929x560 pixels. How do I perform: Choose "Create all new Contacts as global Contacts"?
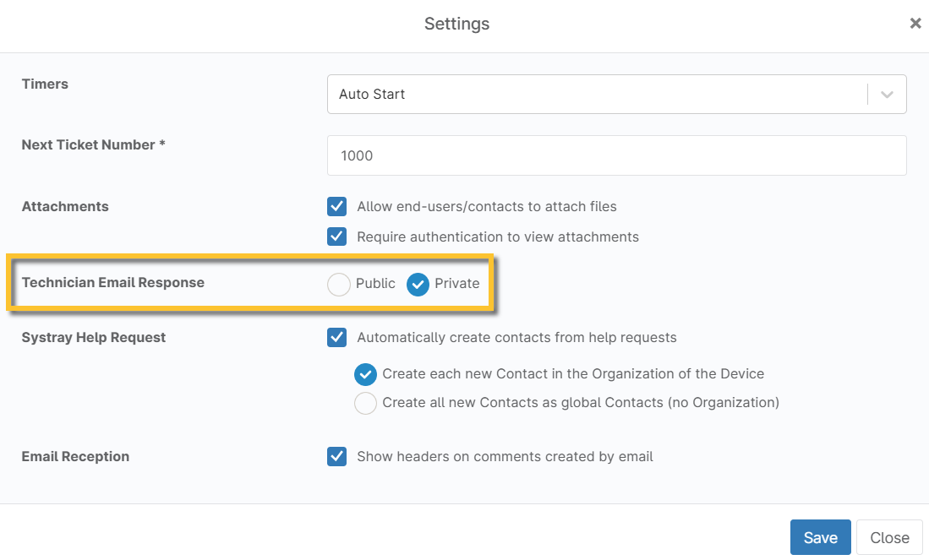(x=365, y=403)
